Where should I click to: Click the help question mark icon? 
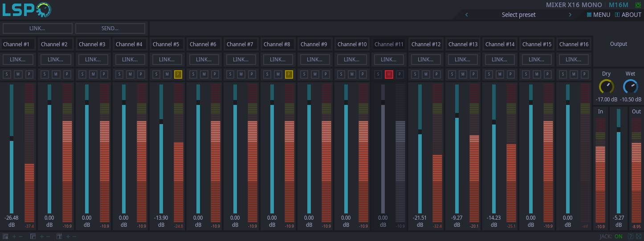pos(630,237)
